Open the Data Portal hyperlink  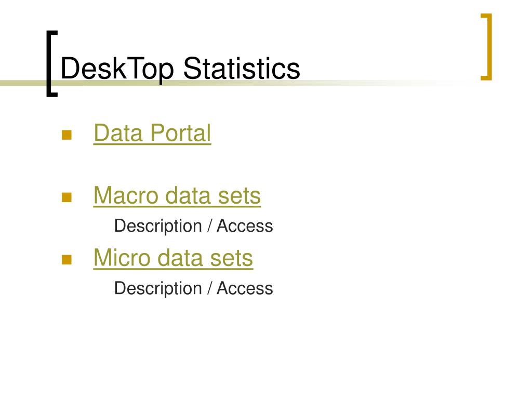pyautogui.click(x=152, y=133)
